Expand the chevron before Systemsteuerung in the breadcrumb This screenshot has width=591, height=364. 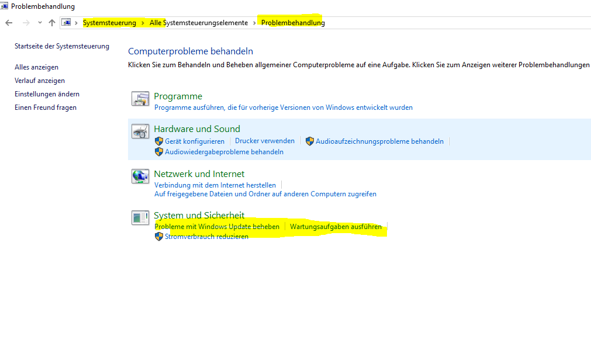76,23
